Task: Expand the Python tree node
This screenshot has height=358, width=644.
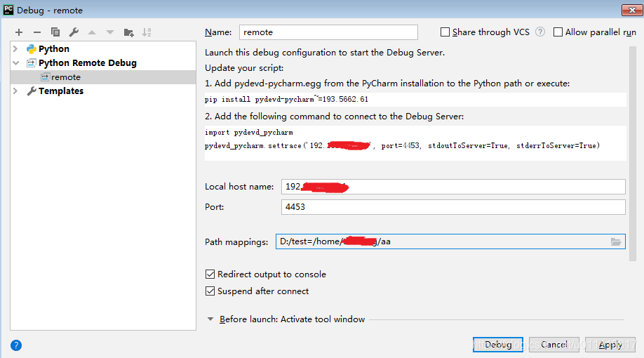Action: 15,49
